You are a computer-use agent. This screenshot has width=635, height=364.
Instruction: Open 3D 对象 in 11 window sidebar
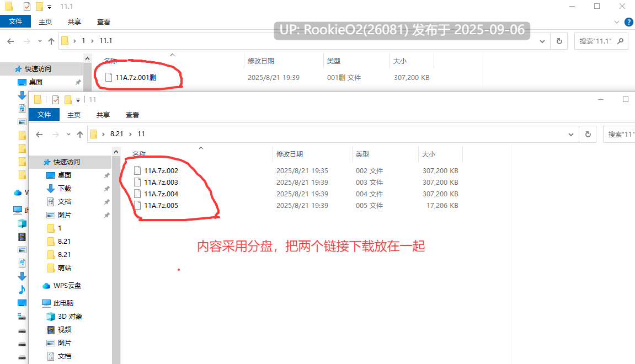[70, 317]
